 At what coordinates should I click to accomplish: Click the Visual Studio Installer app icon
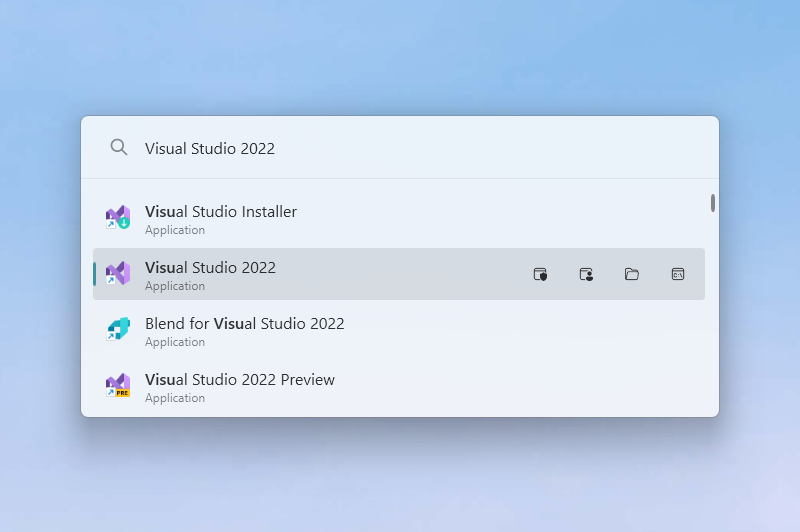click(118, 218)
